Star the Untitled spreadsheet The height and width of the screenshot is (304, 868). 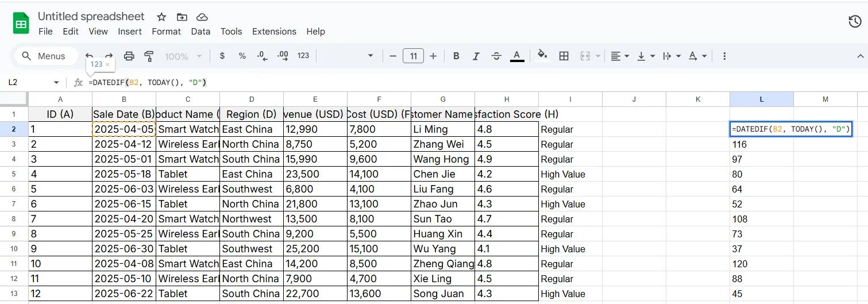tap(161, 17)
